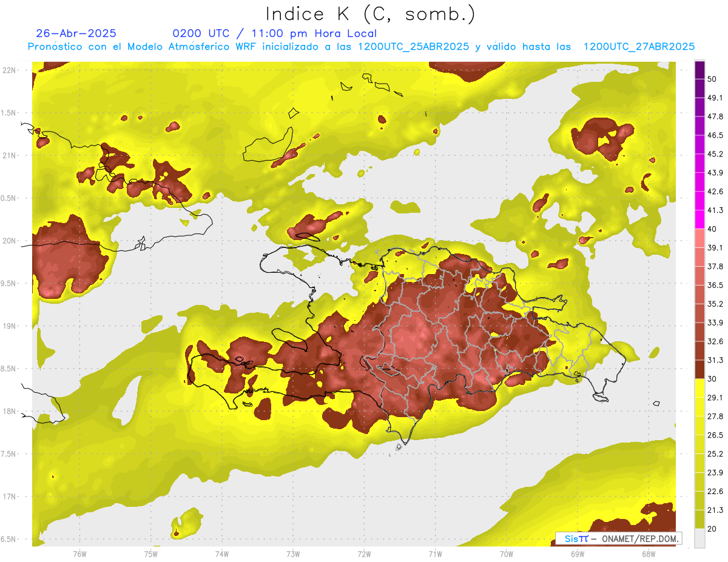
Task: Click the colorbar value '20'
Action: click(x=712, y=529)
